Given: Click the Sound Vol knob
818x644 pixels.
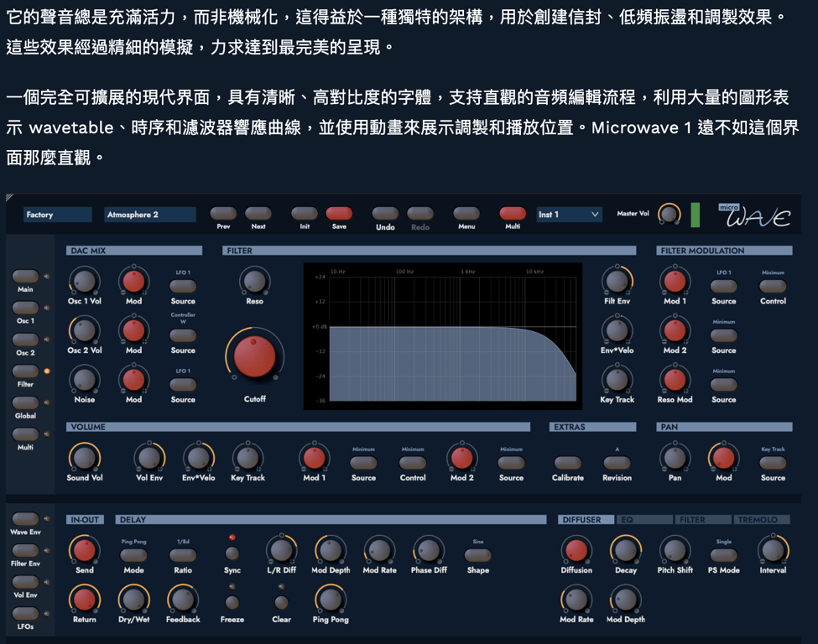Looking at the screenshot, I should coord(85,458).
